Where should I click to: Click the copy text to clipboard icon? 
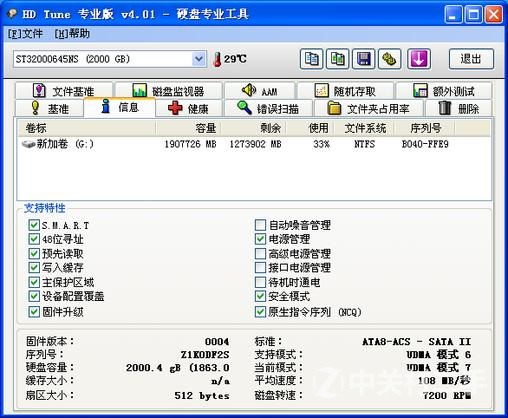(x=311, y=59)
